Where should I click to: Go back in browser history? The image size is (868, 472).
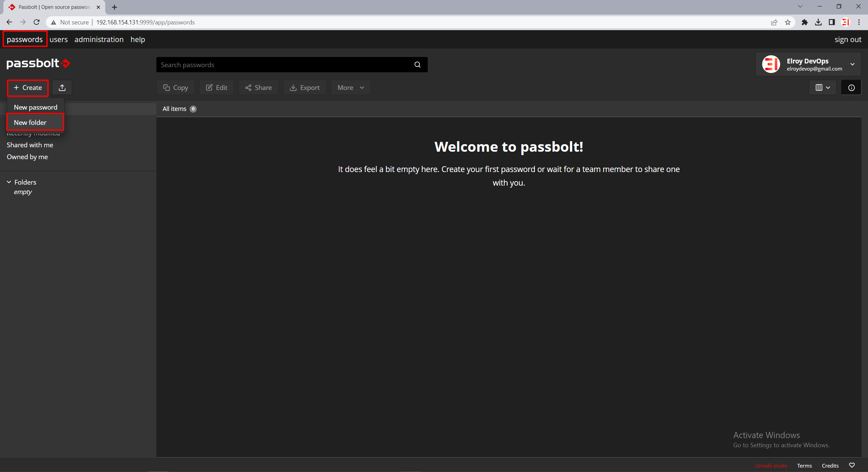(x=9, y=22)
